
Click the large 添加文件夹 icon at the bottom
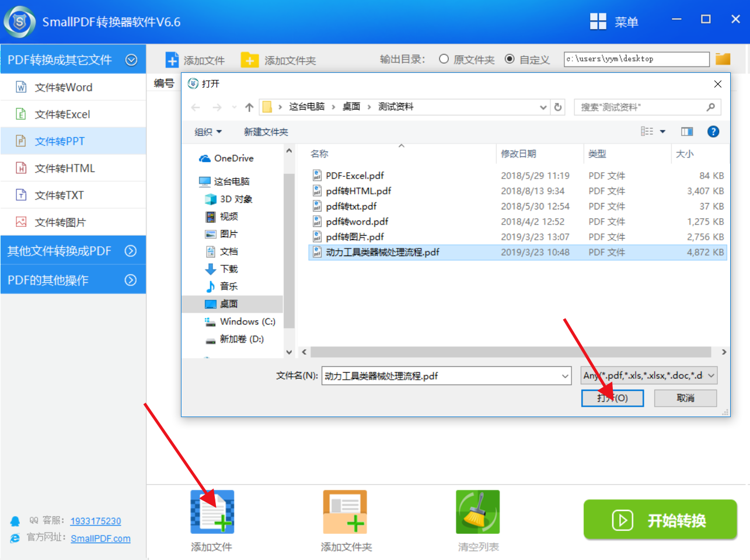345,512
